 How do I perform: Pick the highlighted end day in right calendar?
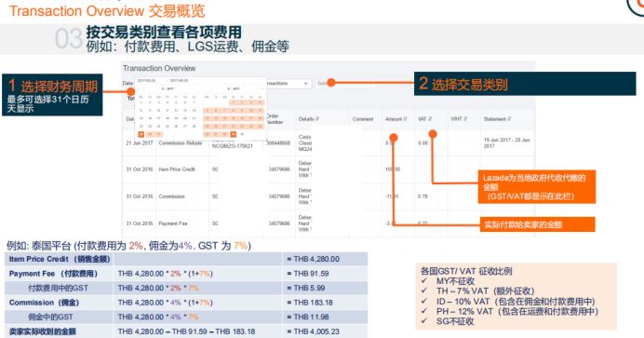tap(234, 134)
